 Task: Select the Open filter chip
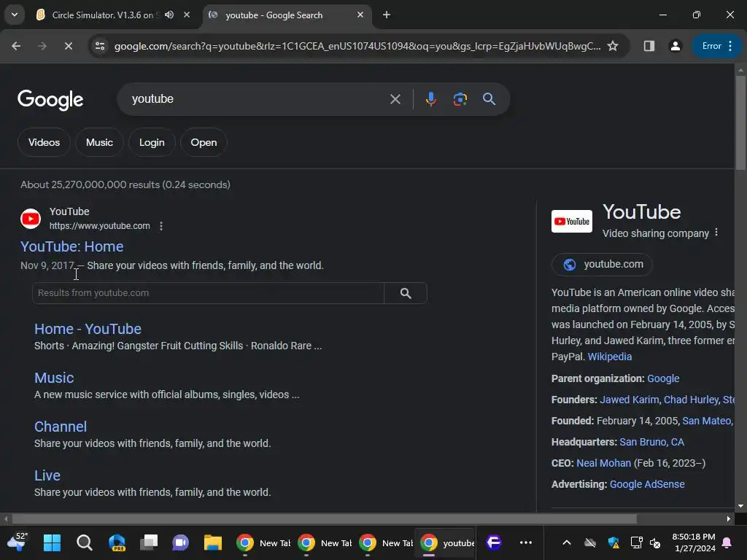point(204,142)
